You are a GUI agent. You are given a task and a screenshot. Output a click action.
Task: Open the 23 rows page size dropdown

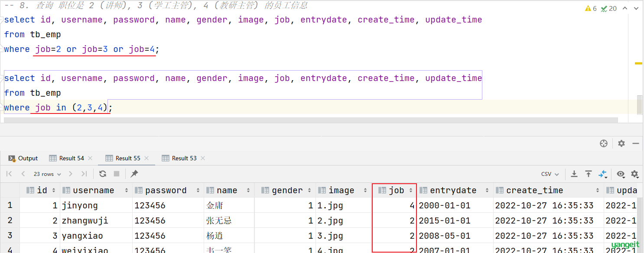(47, 174)
